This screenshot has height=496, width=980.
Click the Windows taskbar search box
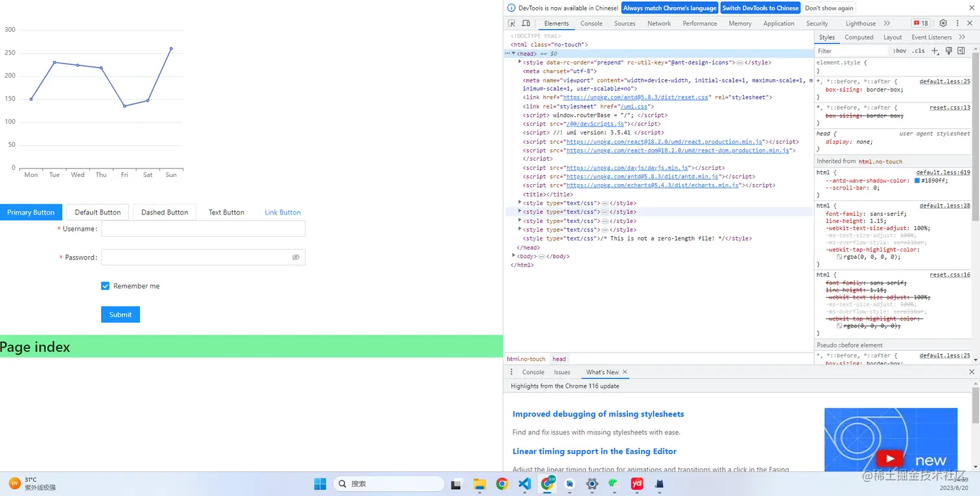[389, 484]
